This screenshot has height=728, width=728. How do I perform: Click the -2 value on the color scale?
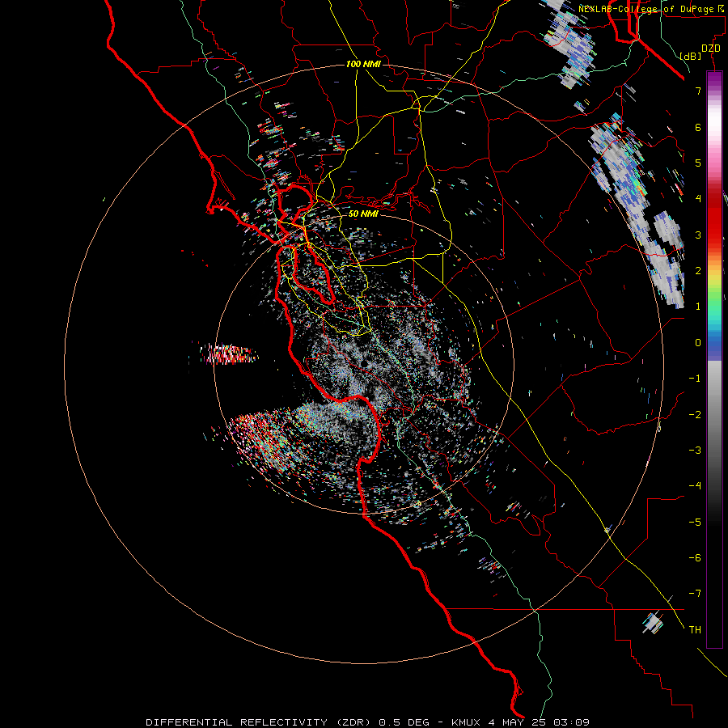pyautogui.click(x=695, y=415)
